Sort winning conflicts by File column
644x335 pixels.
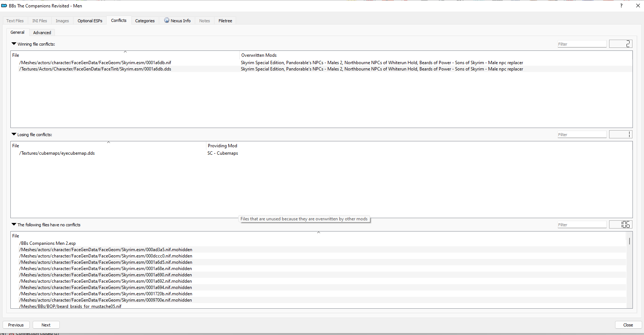[x=125, y=55]
